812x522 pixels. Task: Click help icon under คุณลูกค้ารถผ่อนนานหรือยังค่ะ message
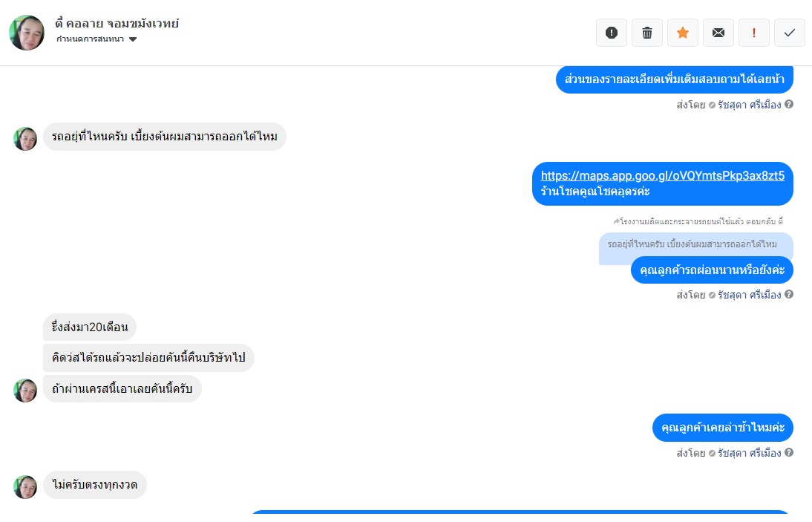[x=789, y=294]
